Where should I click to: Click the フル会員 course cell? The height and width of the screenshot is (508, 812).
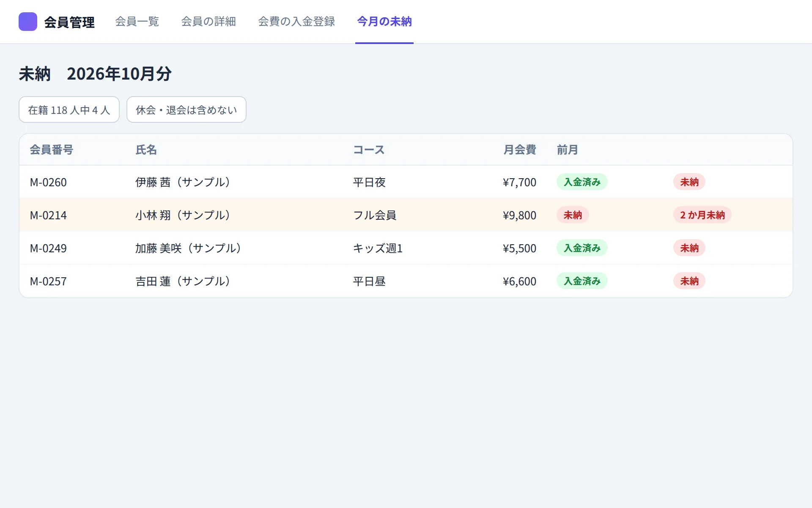pyautogui.click(x=375, y=215)
